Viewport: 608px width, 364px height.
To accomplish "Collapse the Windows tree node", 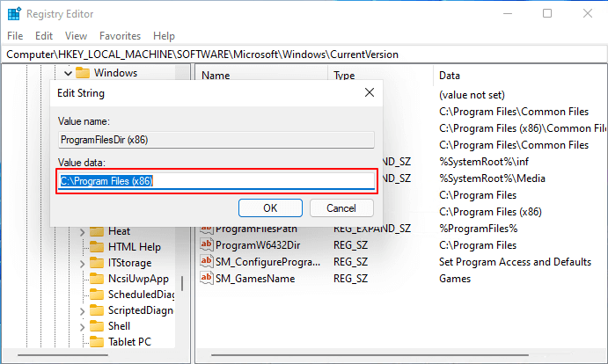I will 68,73.
